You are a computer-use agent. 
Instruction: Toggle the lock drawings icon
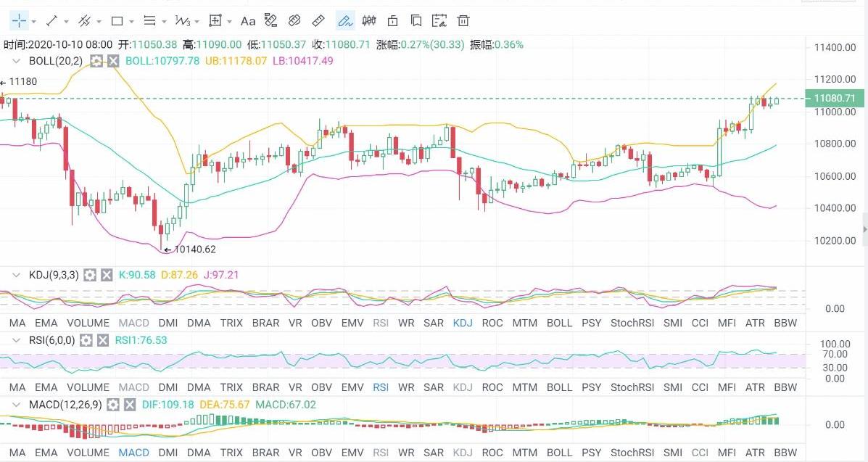click(392, 20)
